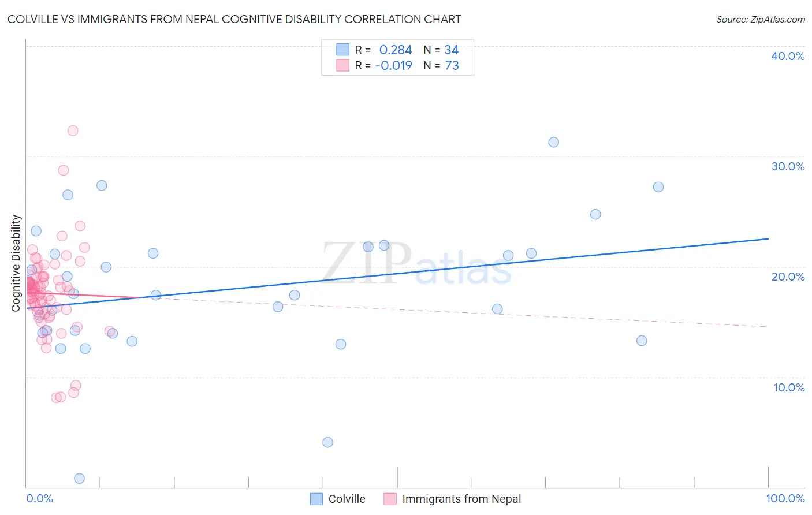This screenshot has height=515, width=812.
Task: Open the Source: ZipAtlas.com link
Action: tap(761, 19)
